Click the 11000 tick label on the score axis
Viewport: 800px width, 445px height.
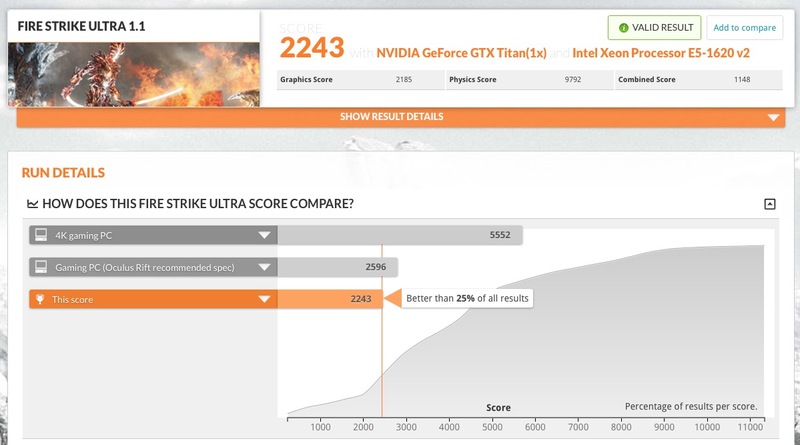click(750, 427)
